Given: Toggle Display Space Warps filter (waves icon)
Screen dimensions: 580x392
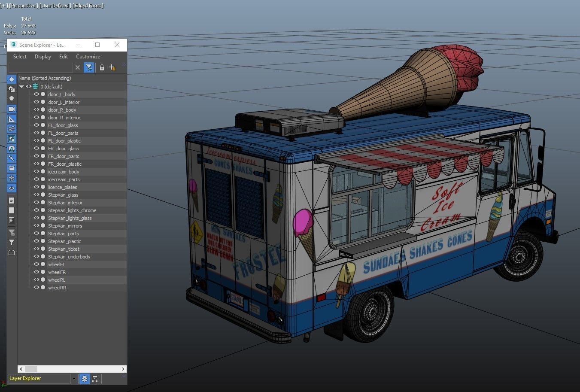Looking at the screenshot, I should (x=12, y=129).
